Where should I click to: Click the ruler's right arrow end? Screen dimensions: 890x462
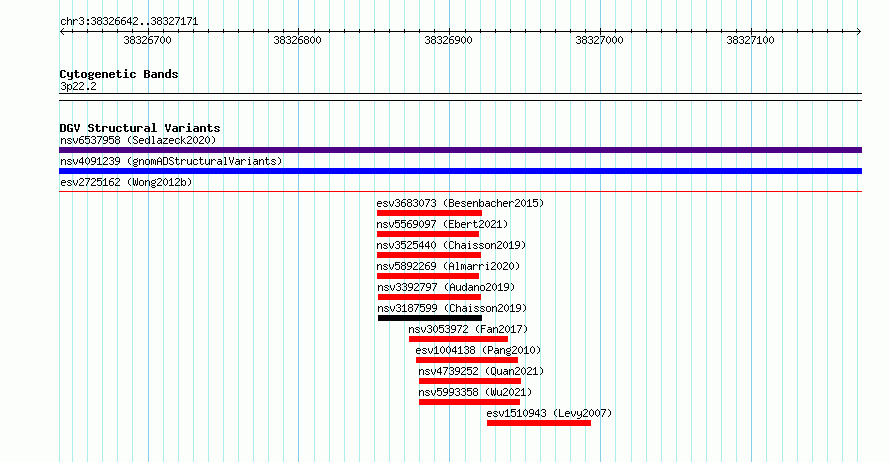[x=859, y=32]
